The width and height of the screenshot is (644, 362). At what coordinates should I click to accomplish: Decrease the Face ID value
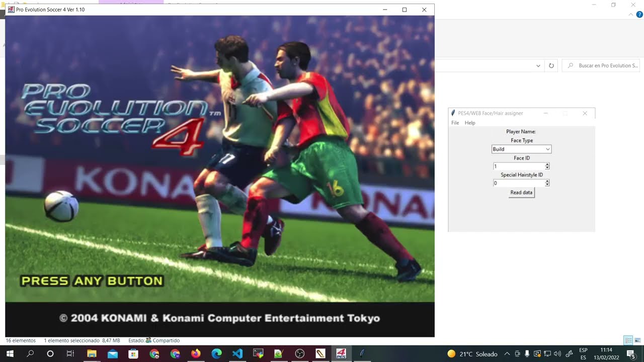click(x=547, y=168)
